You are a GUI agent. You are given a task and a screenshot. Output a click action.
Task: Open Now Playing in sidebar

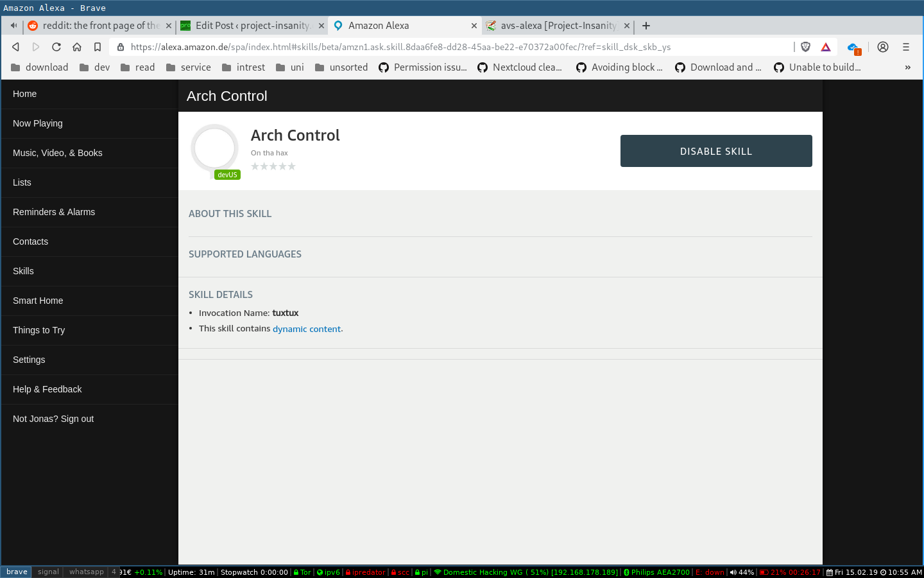89,123
